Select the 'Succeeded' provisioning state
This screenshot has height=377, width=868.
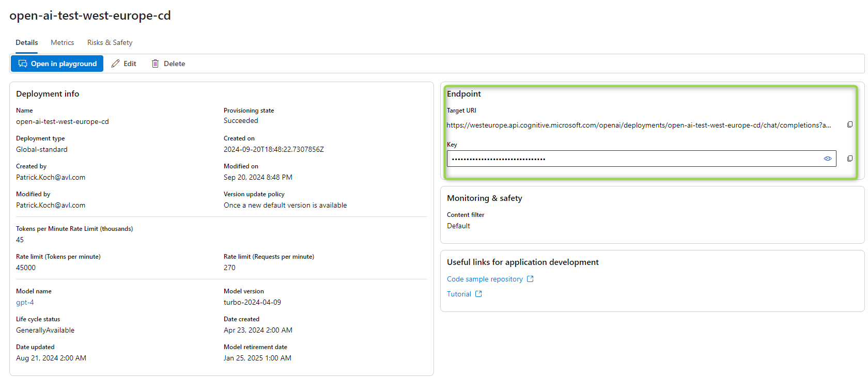tap(241, 120)
